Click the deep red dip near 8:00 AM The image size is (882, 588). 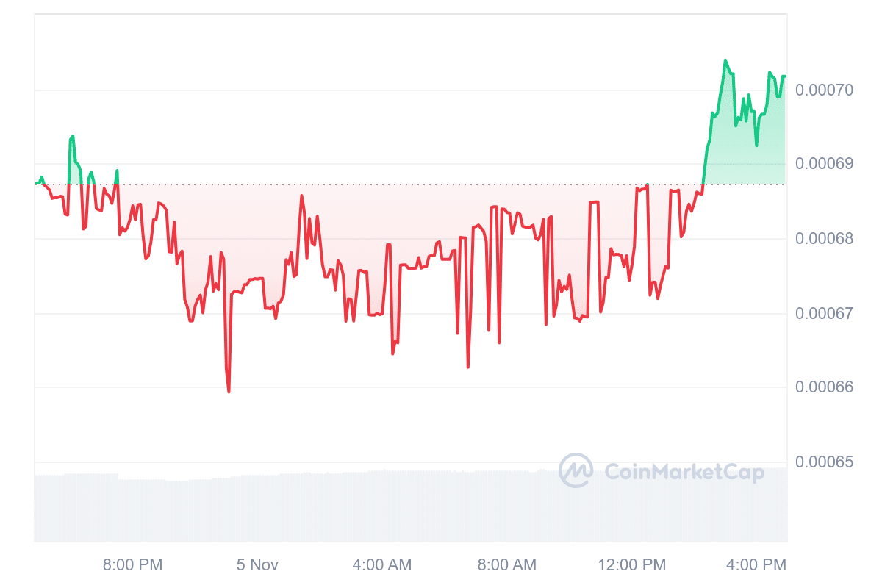click(x=468, y=367)
